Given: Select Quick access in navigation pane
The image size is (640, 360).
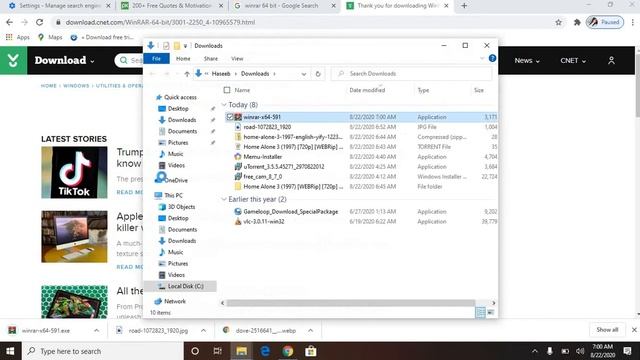Looking at the screenshot, I should tap(180, 97).
